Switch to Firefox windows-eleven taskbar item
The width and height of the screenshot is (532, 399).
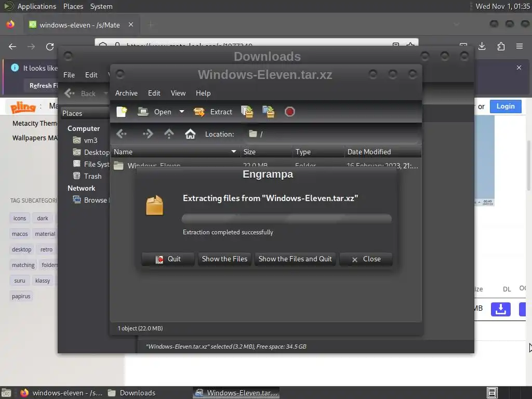click(61, 393)
